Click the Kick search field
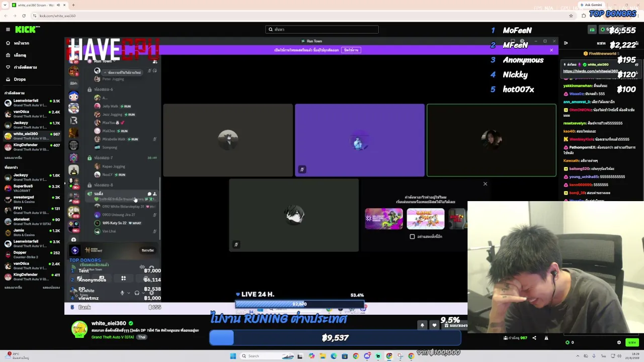Image resolution: width=644 pixels, height=362 pixels. point(322,30)
